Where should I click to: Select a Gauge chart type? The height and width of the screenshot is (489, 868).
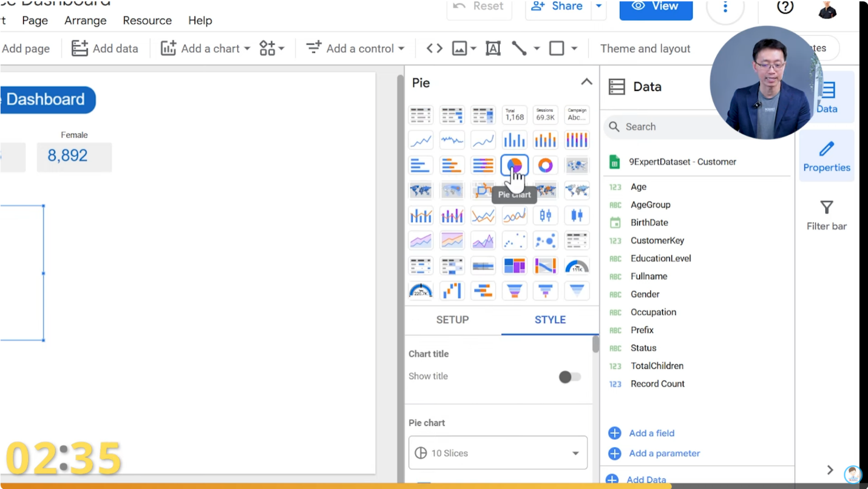pyautogui.click(x=577, y=265)
